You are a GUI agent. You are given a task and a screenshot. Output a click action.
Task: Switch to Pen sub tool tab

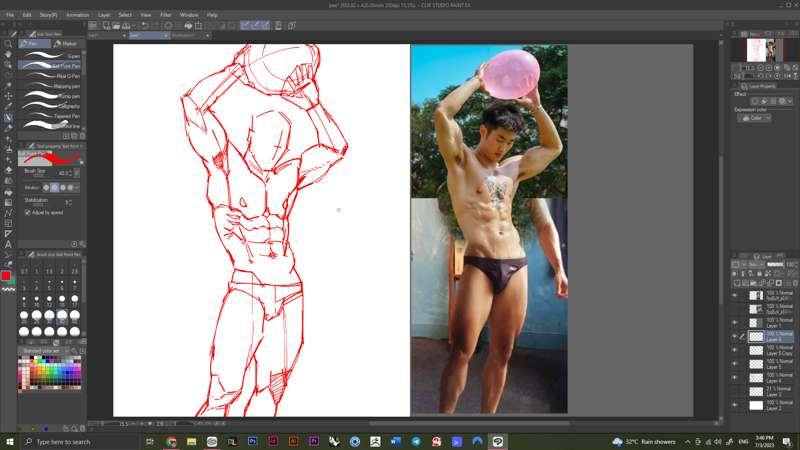point(34,44)
